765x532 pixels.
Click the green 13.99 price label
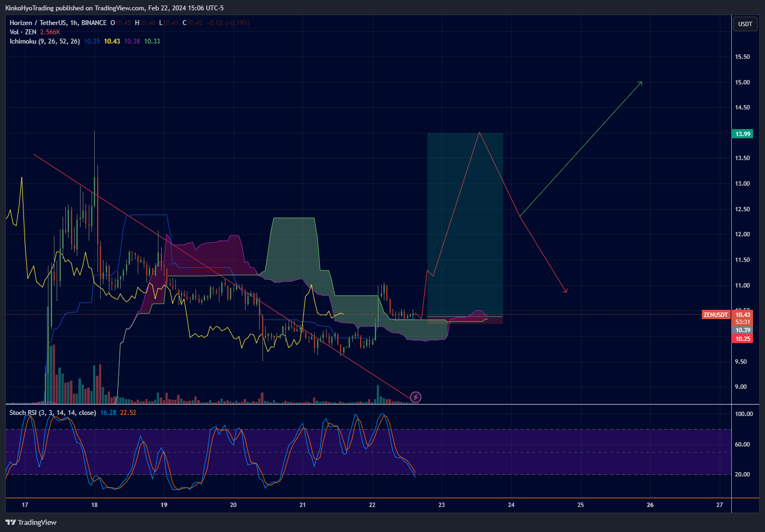pos(743,134)
